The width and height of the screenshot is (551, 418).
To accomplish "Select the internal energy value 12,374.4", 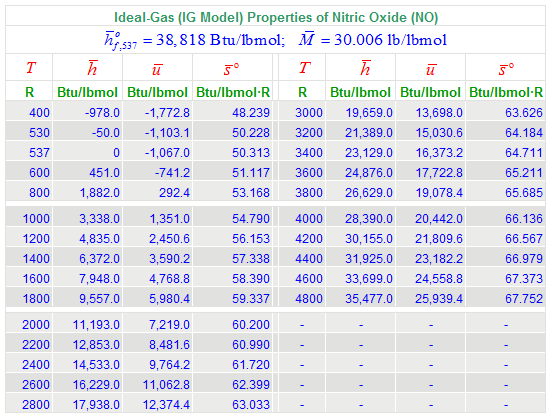I will coord(166,405).
